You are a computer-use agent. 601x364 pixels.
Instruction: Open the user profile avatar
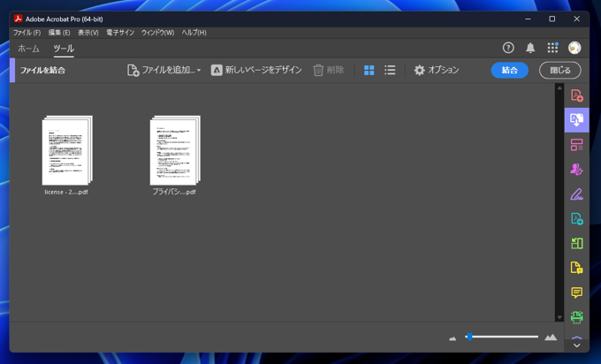click(x=574, y=48)
